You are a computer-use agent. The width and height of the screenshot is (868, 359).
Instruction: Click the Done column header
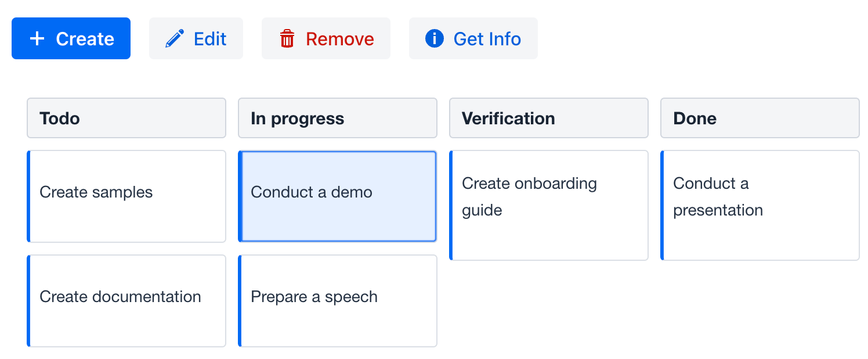coord(759,118)
